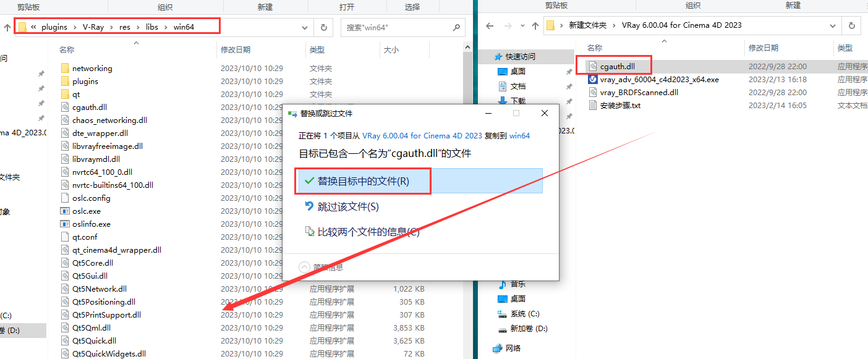Select 比较两个文件的信息(C) option
The width and height of the screenshot is (868, 359).
click(x=368, y=232)
